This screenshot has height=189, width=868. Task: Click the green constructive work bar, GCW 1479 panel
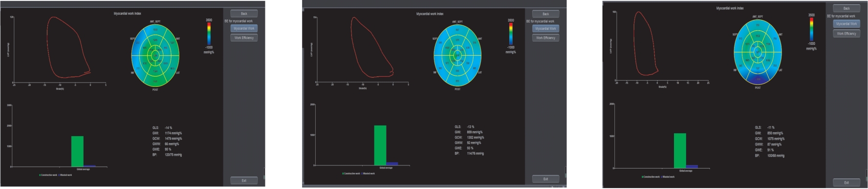point(77,151)
